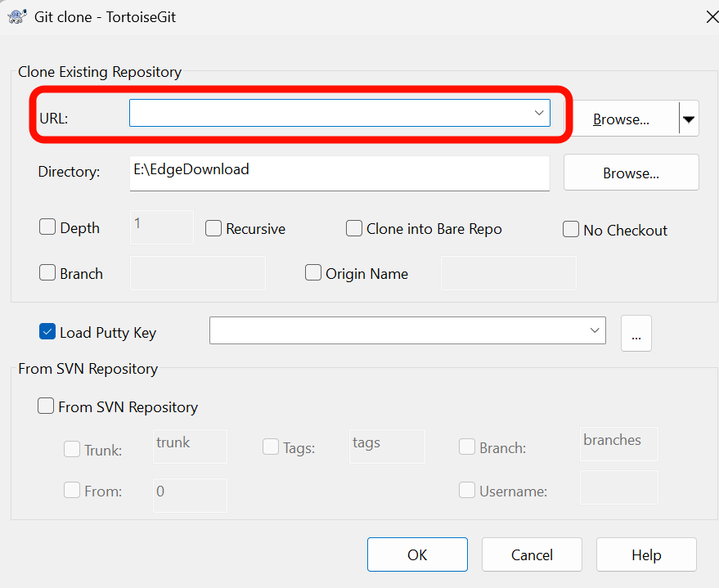The width and height of the screenshot is (719, 588).
Task: Open Help for Git clone dialog
Action: coord(646,554)
